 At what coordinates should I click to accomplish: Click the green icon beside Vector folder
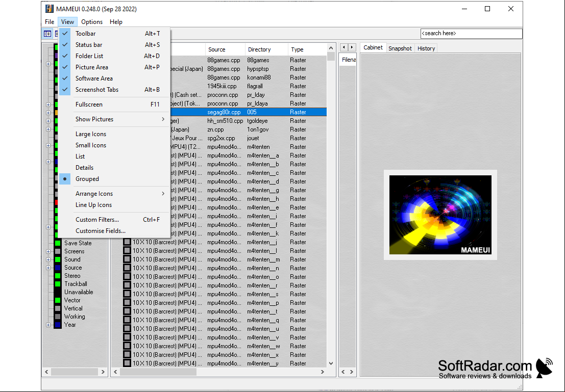click(x=58, y=300)
